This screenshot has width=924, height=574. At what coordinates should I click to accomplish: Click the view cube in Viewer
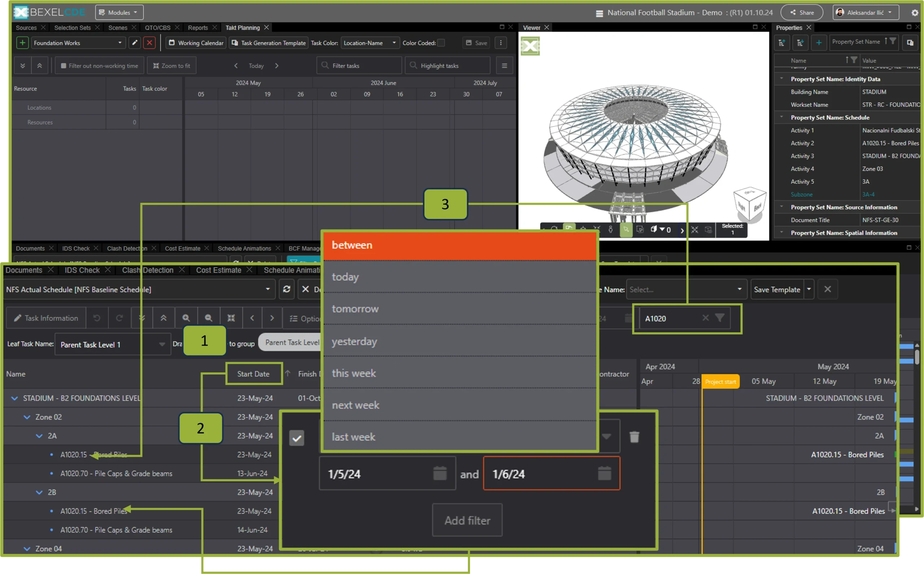(749, 204)
